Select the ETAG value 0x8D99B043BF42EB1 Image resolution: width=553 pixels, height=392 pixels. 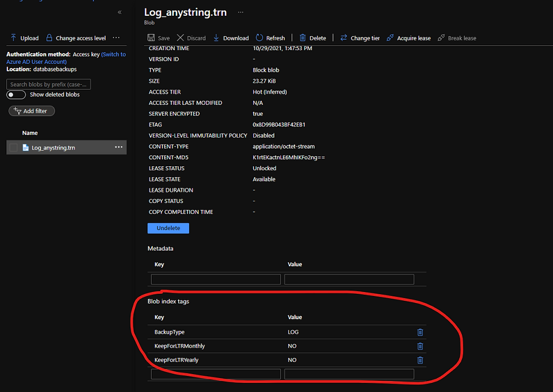point(279,125)
